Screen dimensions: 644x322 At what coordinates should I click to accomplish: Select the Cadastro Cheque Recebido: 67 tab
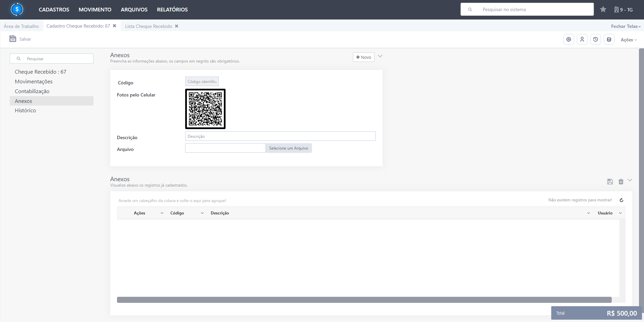pyautogui.click(x=78, y=26)
